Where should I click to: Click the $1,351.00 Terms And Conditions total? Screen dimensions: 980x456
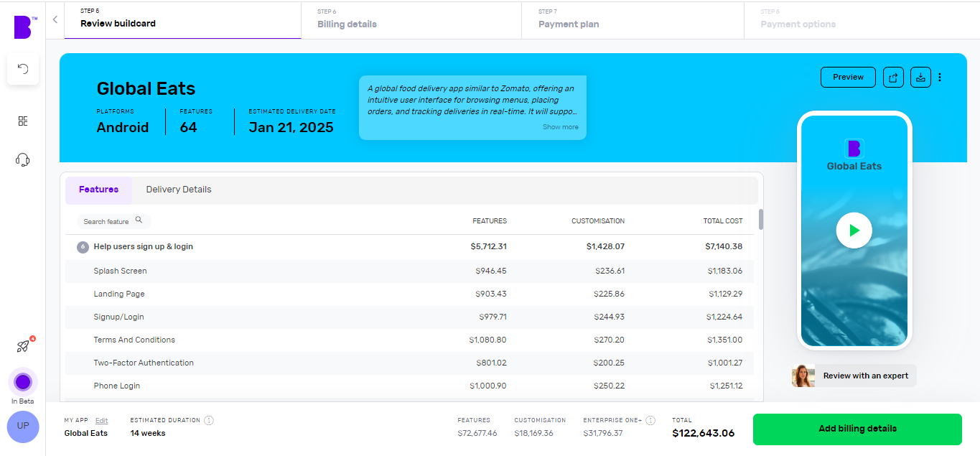point(725,340)
